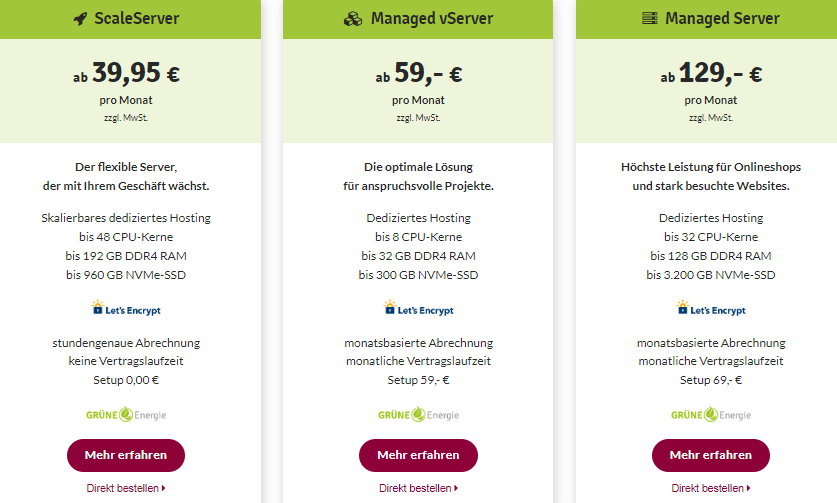Click the Managed Server Grüne Energie logo
Image resolution: width=837 pixels, height=503 pixels.
pyautogui.click(x=711, y=414)
